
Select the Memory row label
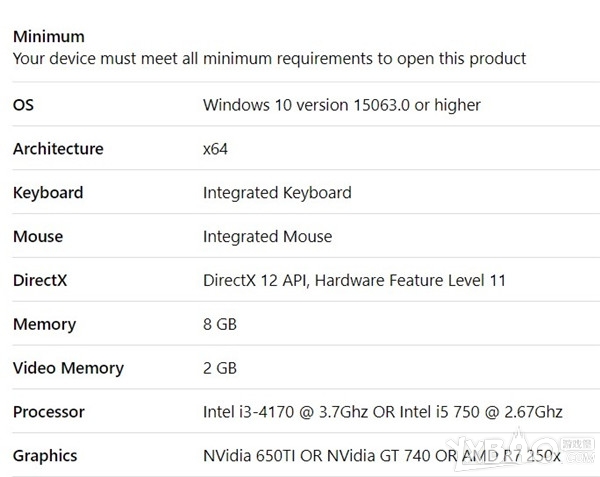(44, 324)
